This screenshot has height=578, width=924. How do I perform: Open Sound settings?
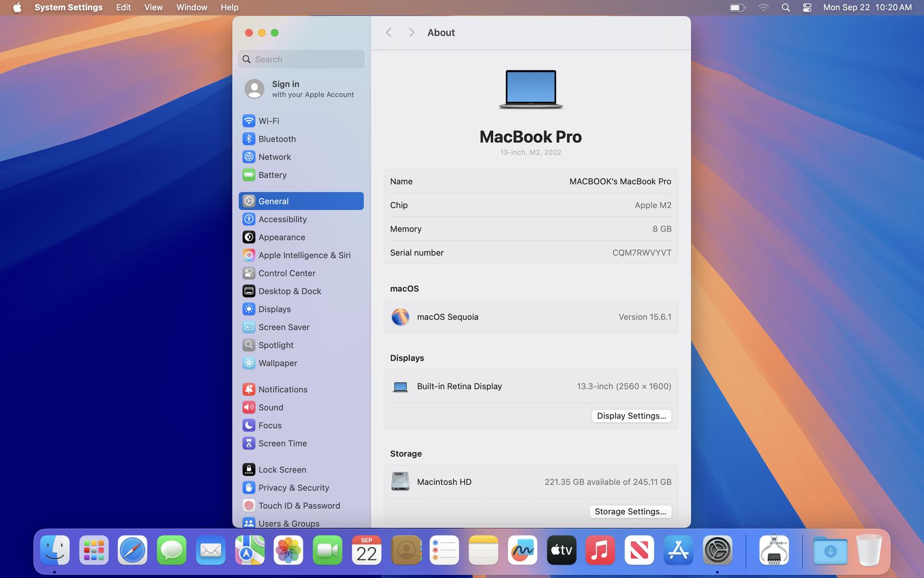(301, 407)
